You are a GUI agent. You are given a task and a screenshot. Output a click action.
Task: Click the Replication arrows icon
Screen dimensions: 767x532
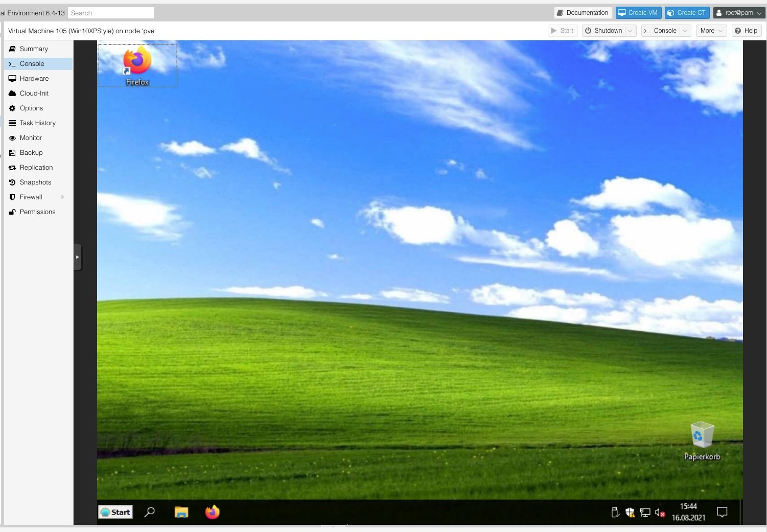coord(12,168)
